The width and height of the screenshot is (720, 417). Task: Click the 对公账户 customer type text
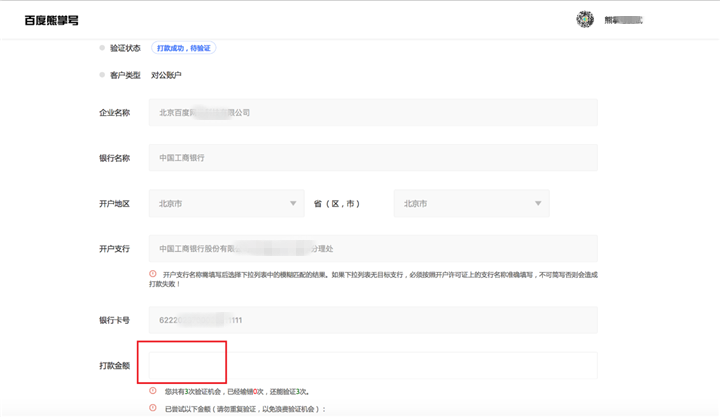(166, 75)
